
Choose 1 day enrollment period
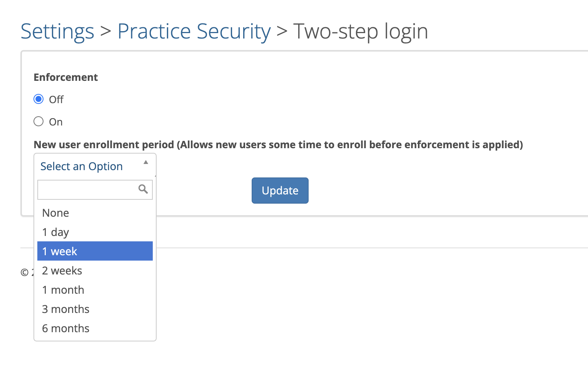coord(95,232)
